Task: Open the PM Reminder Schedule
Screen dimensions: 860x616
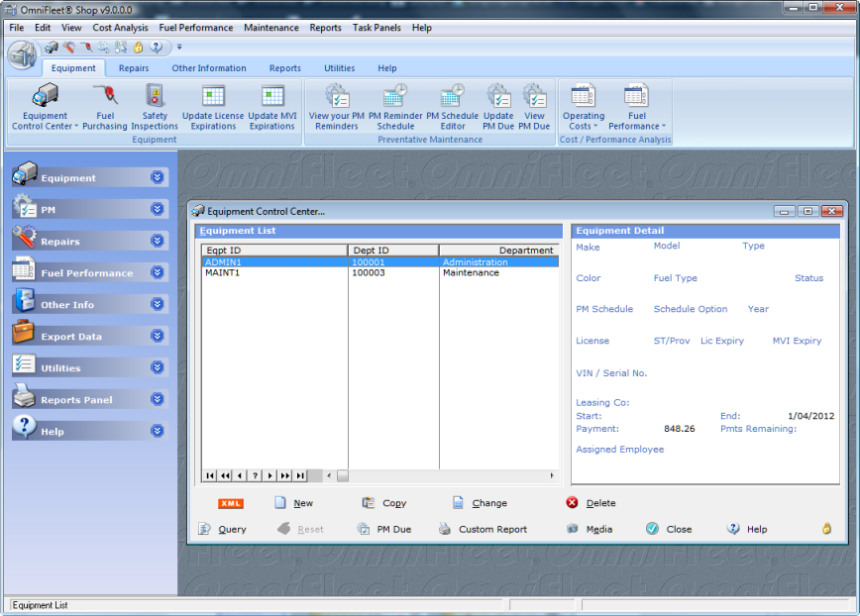Action: 395,107
